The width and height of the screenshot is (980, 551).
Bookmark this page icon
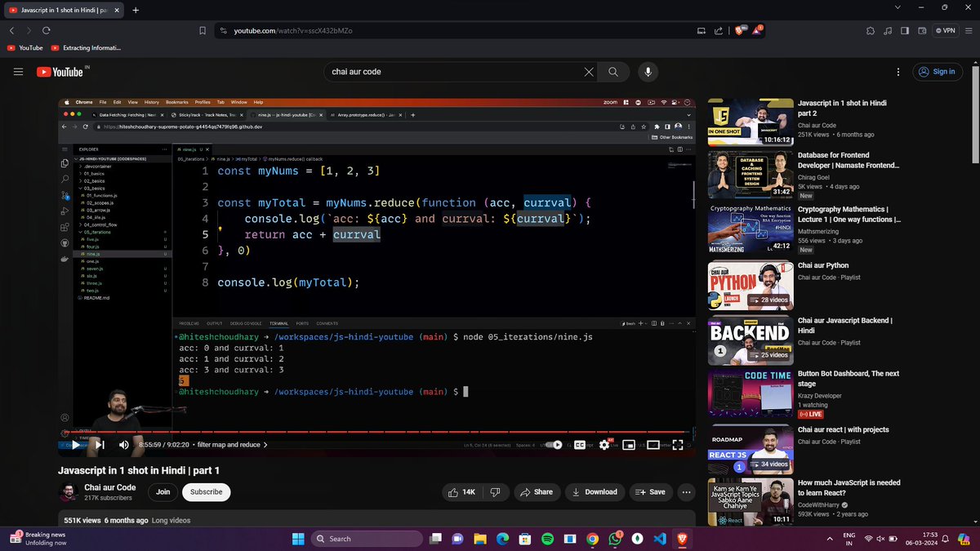click(203, 30)
